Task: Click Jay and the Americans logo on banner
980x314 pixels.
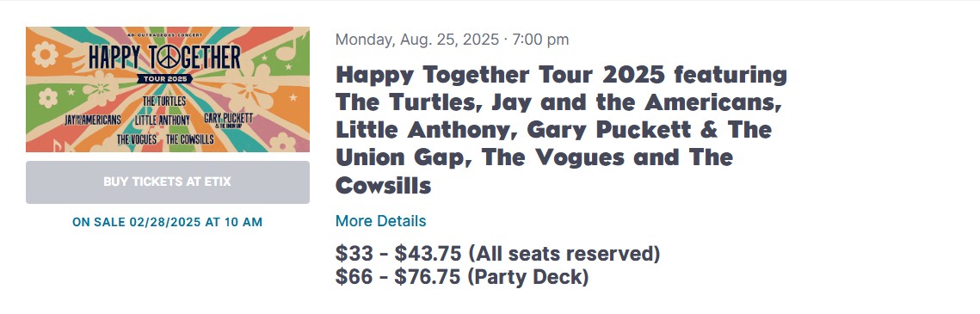Action: pyautogui.click(x=93, y=120)
